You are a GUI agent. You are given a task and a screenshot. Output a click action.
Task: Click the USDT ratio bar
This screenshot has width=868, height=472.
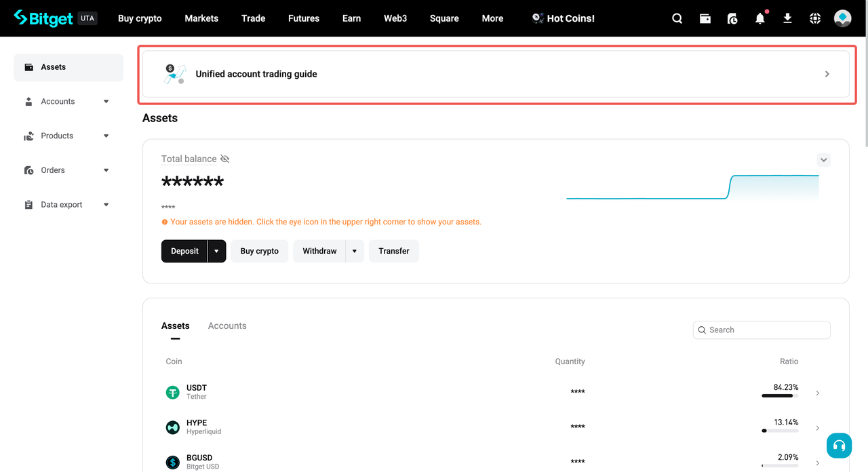(780, 396)
